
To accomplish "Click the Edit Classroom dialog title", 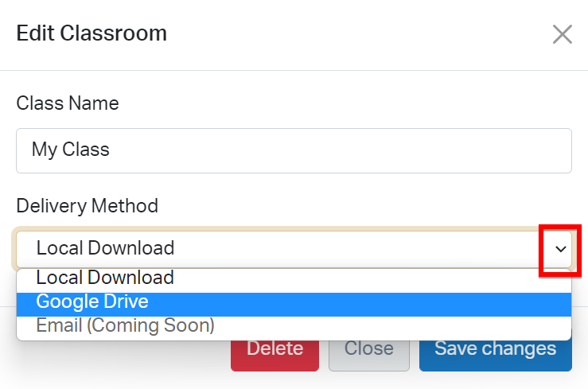I will [x=92, y=33].
